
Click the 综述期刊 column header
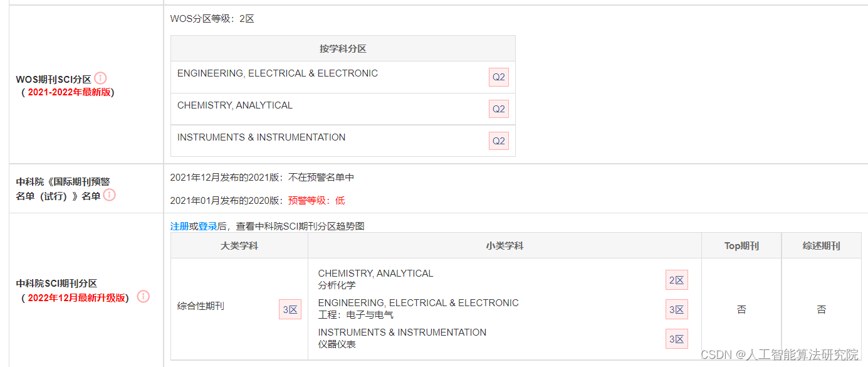point(821,246)
